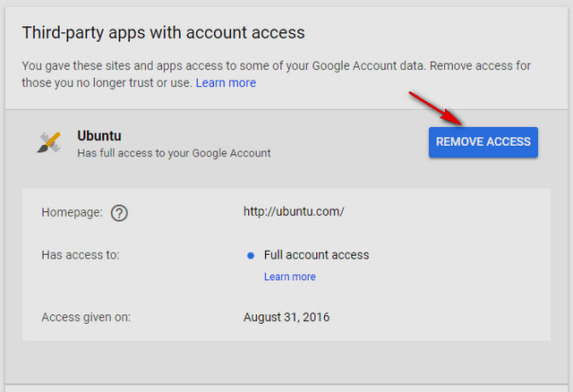The image size is (573, 392).
Task: Open Learn more under Full account access
Action: point(290,277)
